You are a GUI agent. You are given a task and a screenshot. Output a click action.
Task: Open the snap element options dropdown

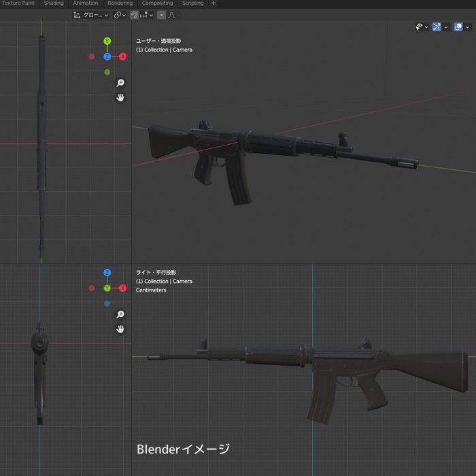147,15
